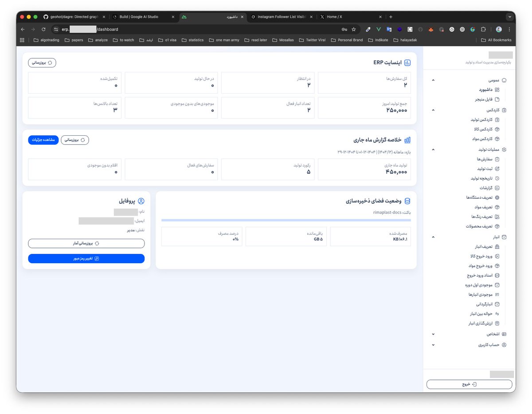Click the خروج logout button
This screenshot has height=414, width=532.
[469, 384]
